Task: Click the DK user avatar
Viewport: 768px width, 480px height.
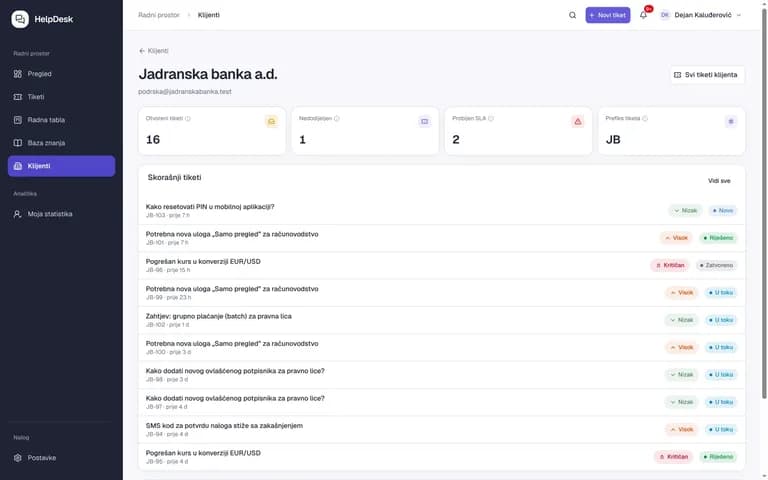Action: tap(665, 15)
